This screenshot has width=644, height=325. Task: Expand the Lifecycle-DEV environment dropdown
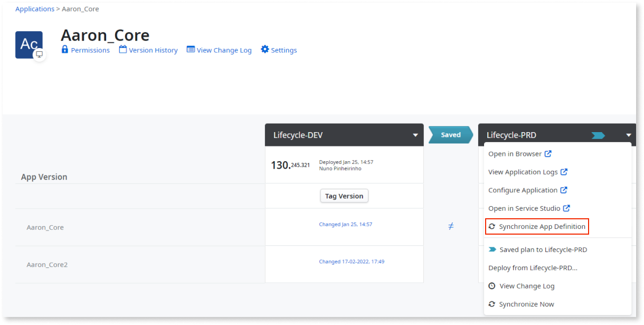pyautogui.click(x=415, y=135)
